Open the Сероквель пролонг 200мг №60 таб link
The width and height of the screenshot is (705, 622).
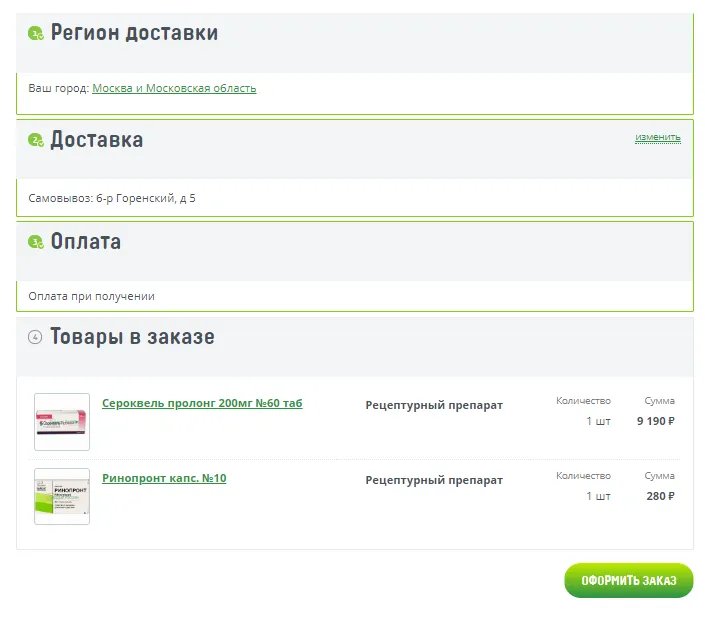[202, 403]
